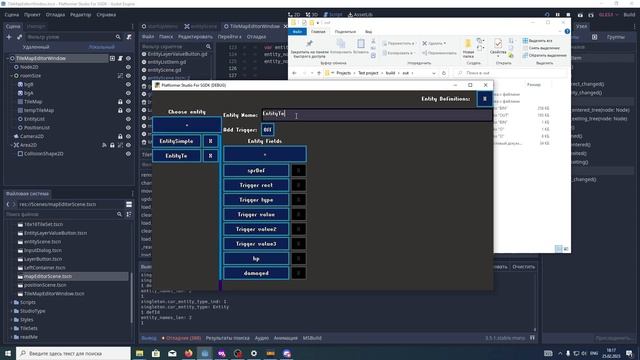The image size is (640, 360).
Task: Open Windows Start menu
Action: click(8, 353)
